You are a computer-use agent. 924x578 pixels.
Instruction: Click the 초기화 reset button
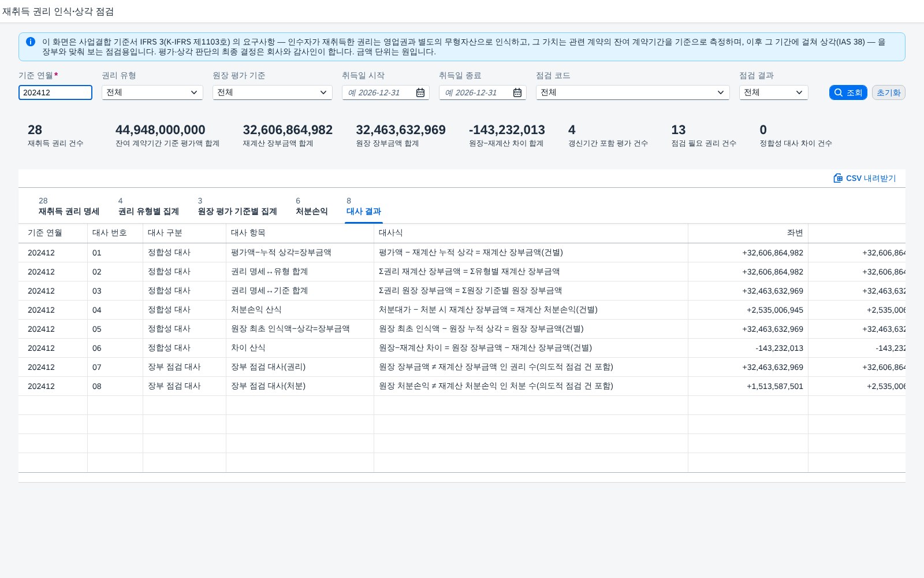pos(888,92)
